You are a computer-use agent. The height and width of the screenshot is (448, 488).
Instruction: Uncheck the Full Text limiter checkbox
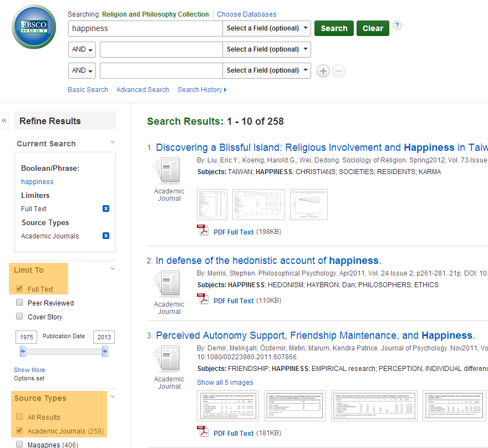(x=19, y=288)
